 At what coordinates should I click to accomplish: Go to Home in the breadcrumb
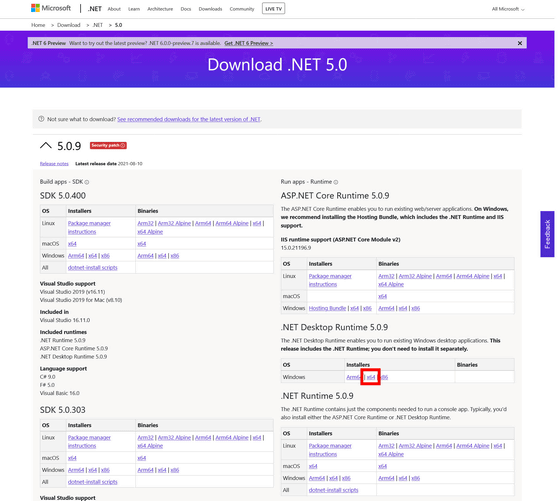coord(38,25)
